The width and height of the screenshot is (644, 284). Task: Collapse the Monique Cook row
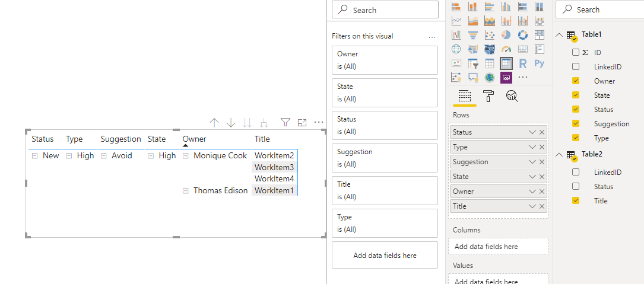pos(186,156)
